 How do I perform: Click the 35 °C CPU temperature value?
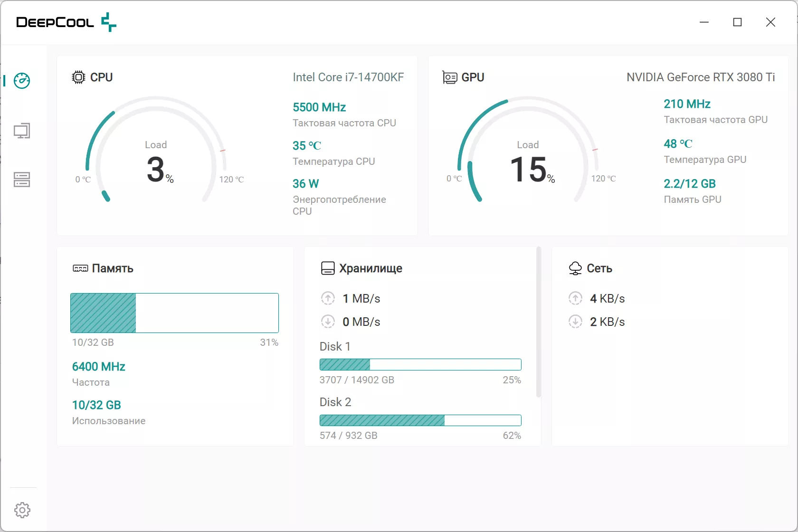point(307,146)
